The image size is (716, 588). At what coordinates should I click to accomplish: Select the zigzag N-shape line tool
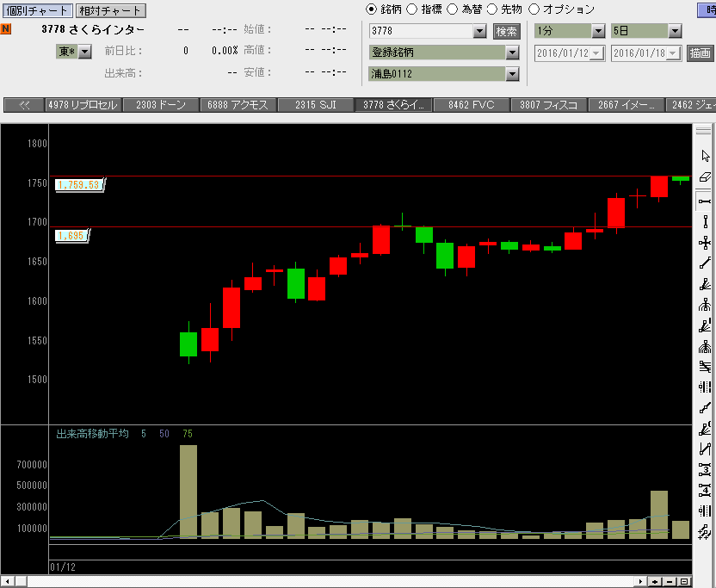(x=705, y=449)
